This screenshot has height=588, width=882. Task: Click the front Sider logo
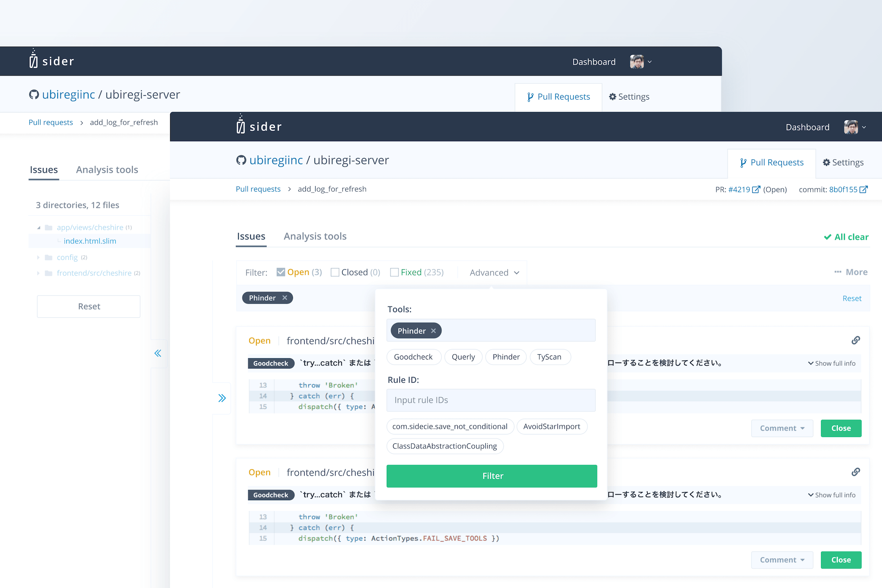[259, 126]
